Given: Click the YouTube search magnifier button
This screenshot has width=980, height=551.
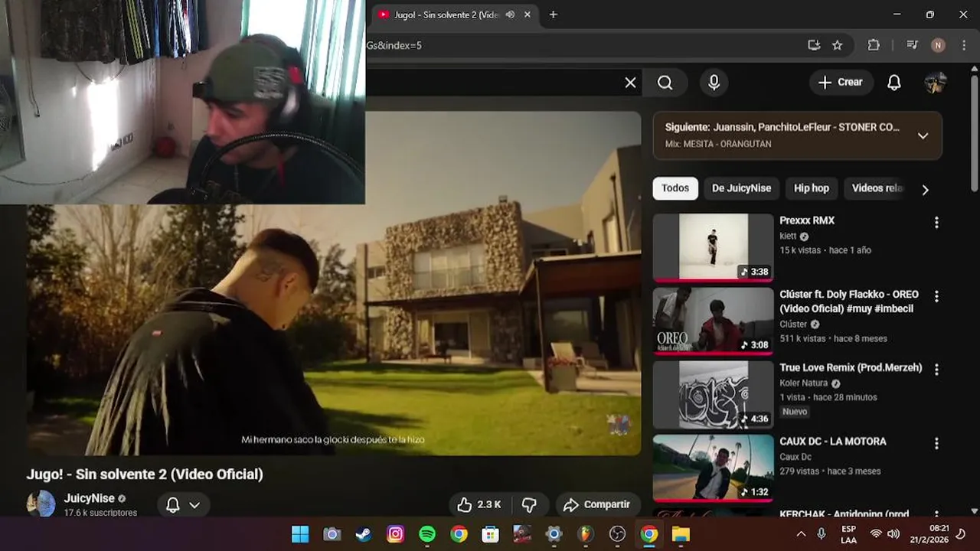Looking at the screenshot, I should point(665,83).
